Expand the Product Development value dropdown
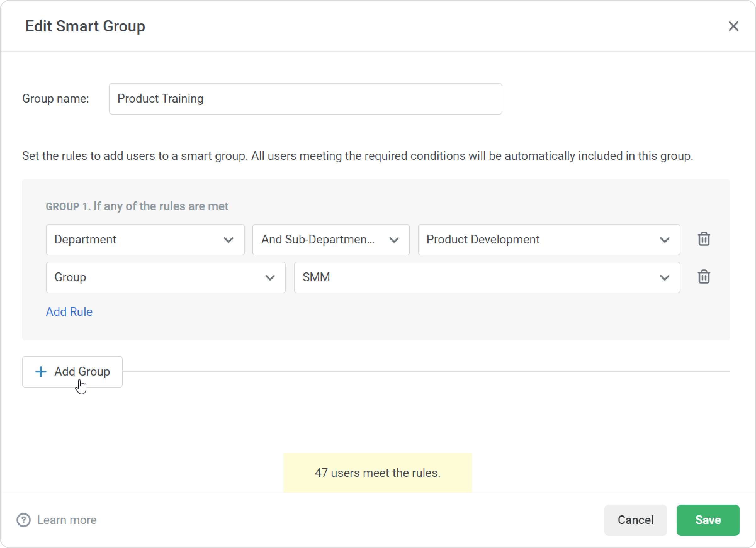The width and height of the screenshot is (756, 548). (x=549, y=239)
